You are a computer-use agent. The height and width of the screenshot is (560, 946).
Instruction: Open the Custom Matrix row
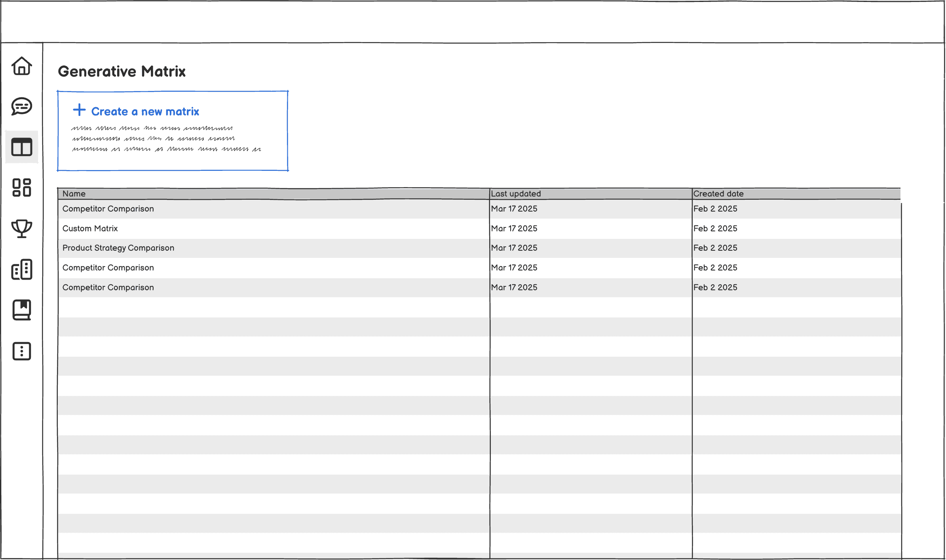click(x=90, y=229)
